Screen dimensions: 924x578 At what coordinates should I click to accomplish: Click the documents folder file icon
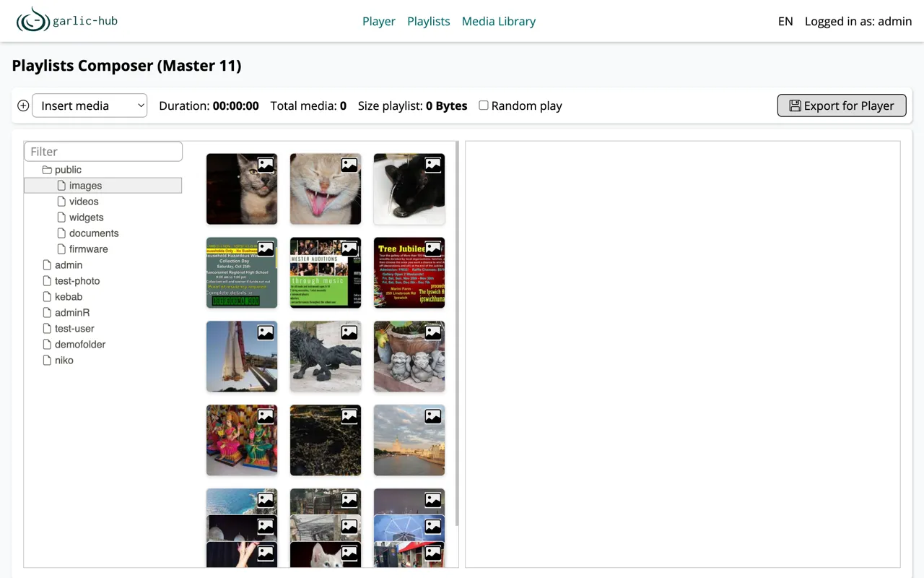(x=61, y=233)
